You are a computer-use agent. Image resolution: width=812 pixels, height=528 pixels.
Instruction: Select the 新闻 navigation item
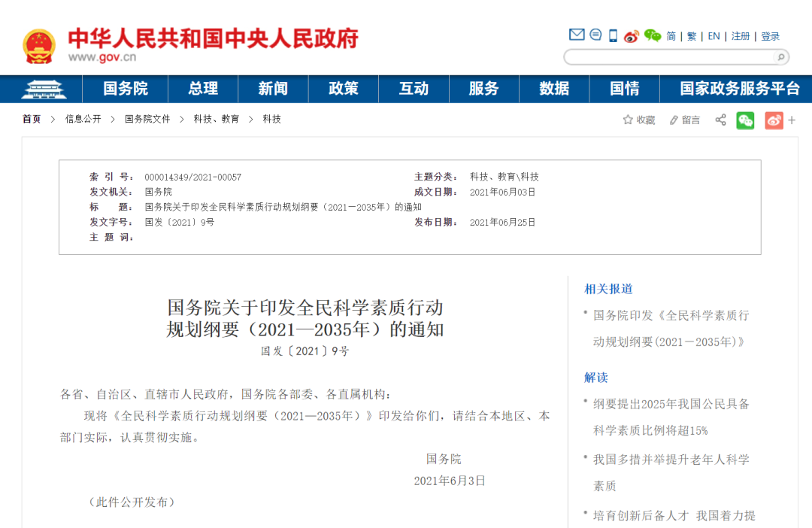273,89
